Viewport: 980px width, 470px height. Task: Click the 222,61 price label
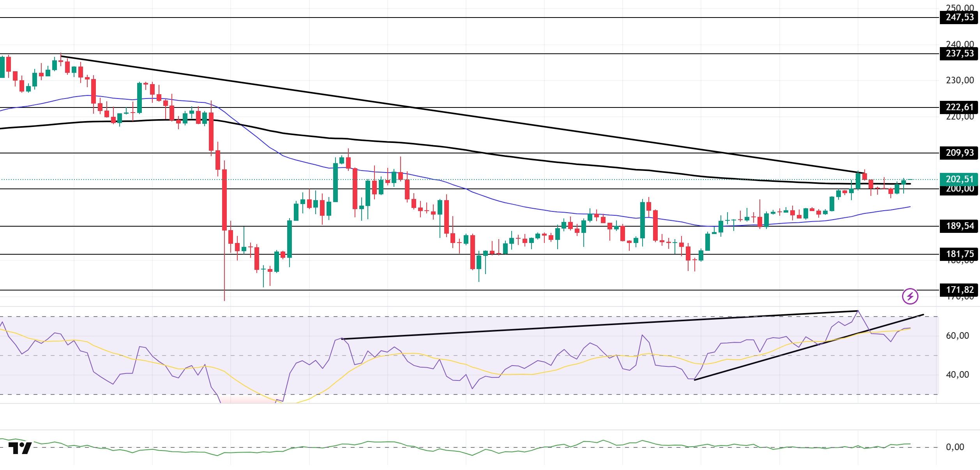click(959, 107)
